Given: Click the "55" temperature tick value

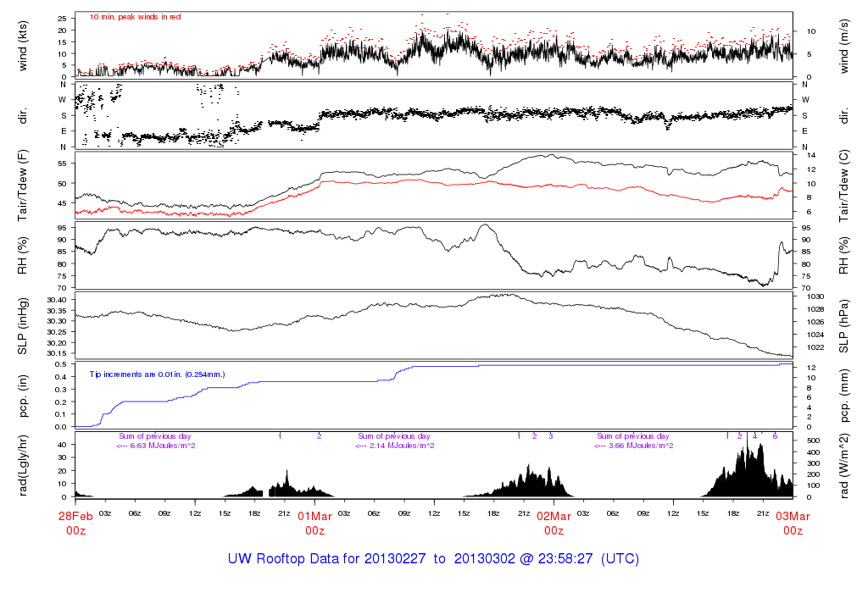Looking at the screenshot, I should (62, 163).
